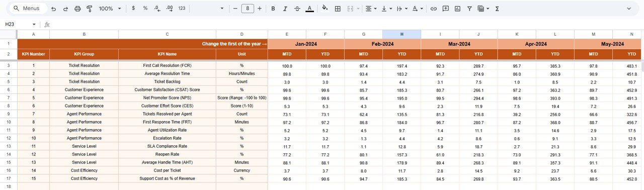Open the 100% zoom dropdown
The image size is (644, 190).
(x=110, y=9)
